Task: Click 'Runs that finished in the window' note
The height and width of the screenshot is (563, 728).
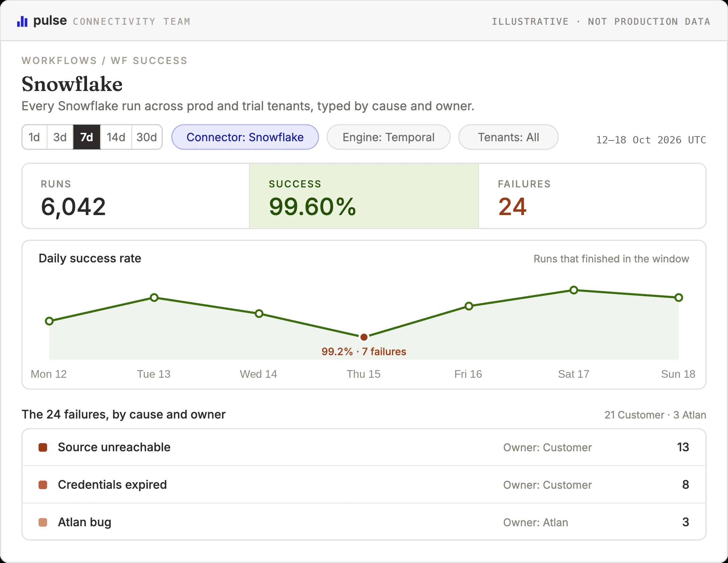Action: (x=611, y=259)
